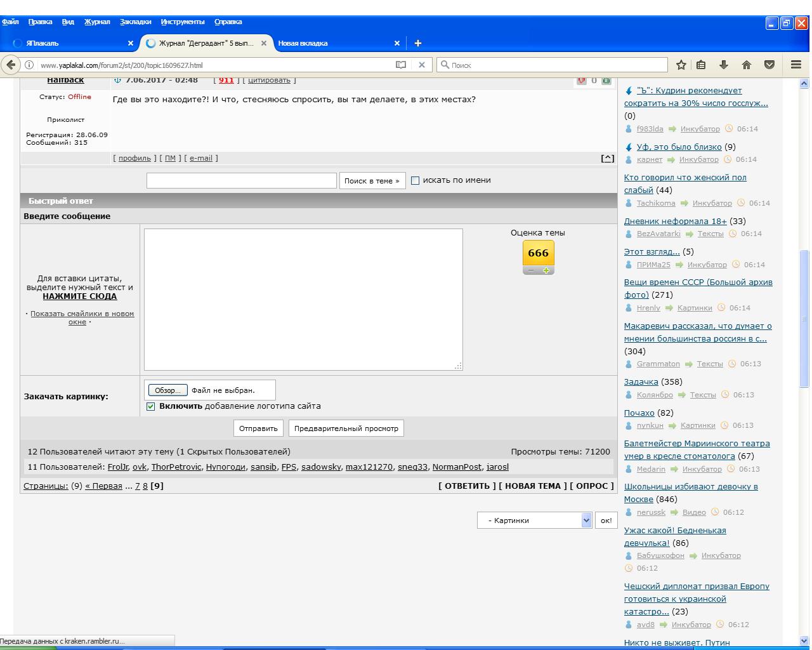Click the « Первая pagination link

coord(103,486)
